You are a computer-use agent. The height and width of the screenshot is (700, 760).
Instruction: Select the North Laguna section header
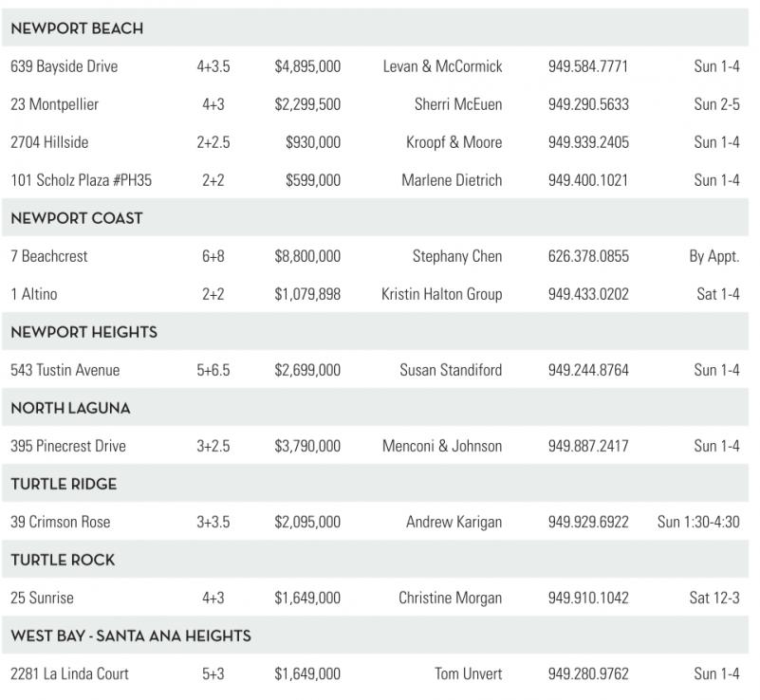(70, 408)
